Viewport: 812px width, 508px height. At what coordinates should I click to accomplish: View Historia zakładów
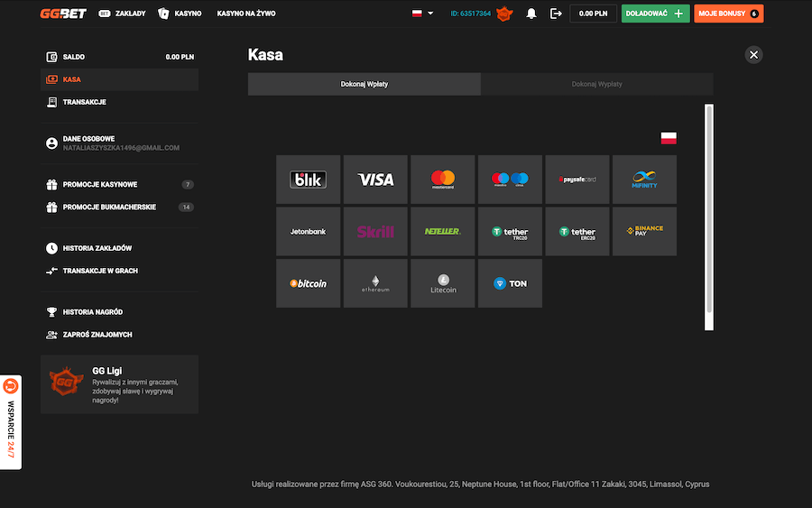(x=120, y=248)
